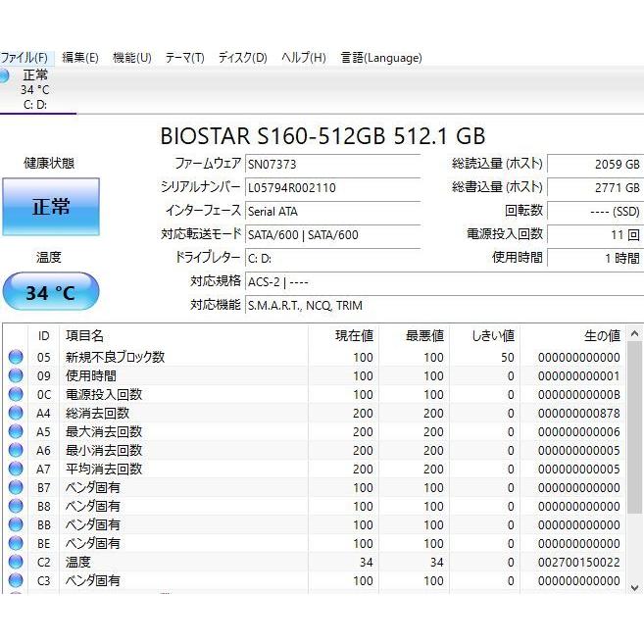This screenshot has height=644, width=644.
Task: Click the scroll up arrow of SMART list
Action: pyautogui.click(x=634, y=333)
